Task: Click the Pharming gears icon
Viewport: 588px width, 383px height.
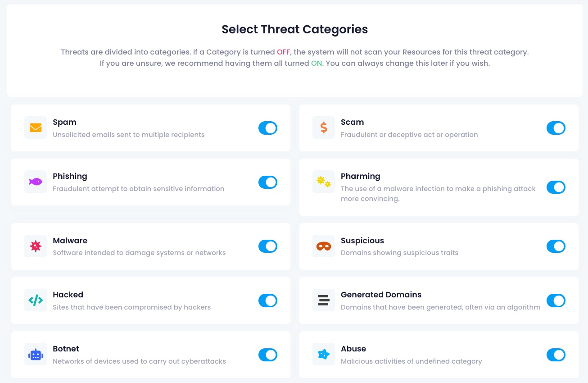Action: pos(324,182)
